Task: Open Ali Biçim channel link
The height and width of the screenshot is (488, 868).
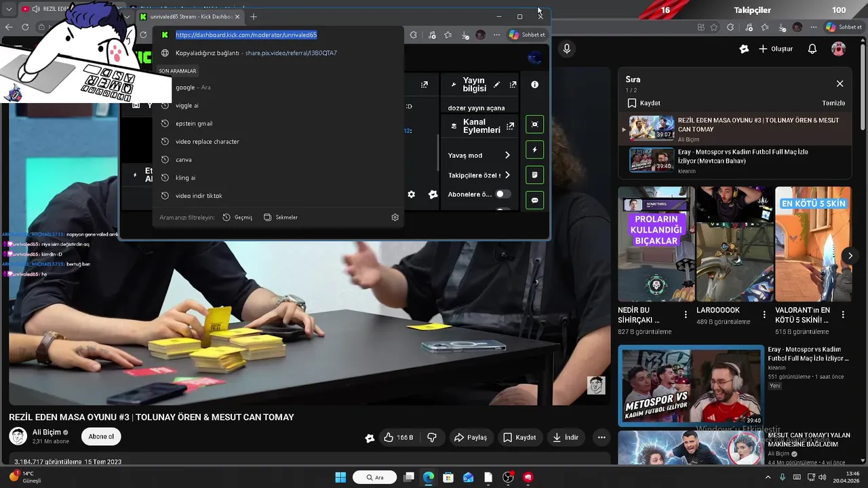Action: pyautogui.click(x=47, y=432)
